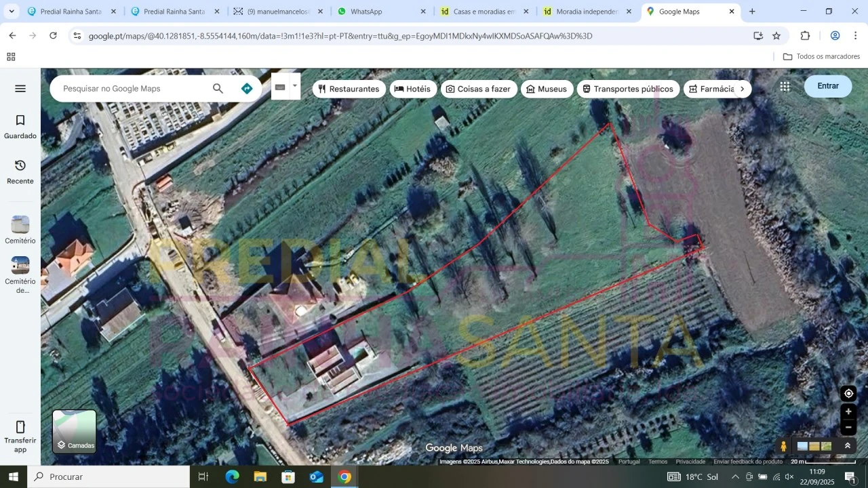Image resolution: width=868 pixels, height=488 pixels.
Task: Select the search magnifier icon
Action: tap(218, 88)
